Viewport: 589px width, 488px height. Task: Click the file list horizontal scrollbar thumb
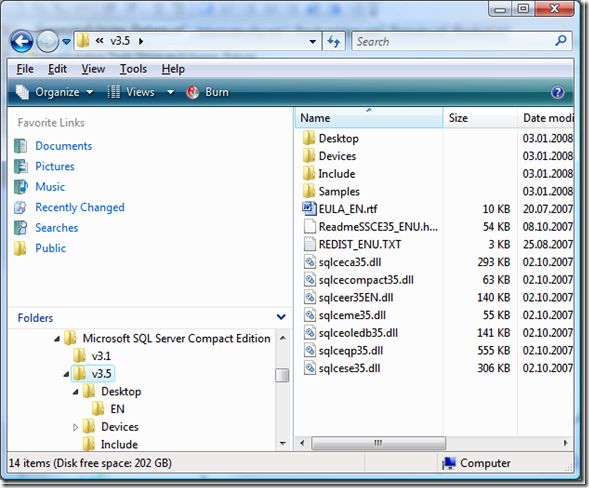378,443
